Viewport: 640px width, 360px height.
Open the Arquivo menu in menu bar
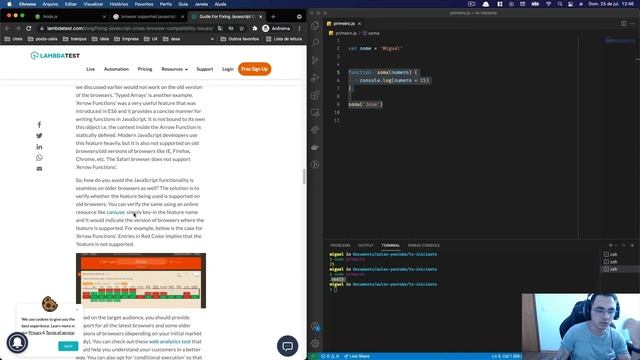coord(50,4)
